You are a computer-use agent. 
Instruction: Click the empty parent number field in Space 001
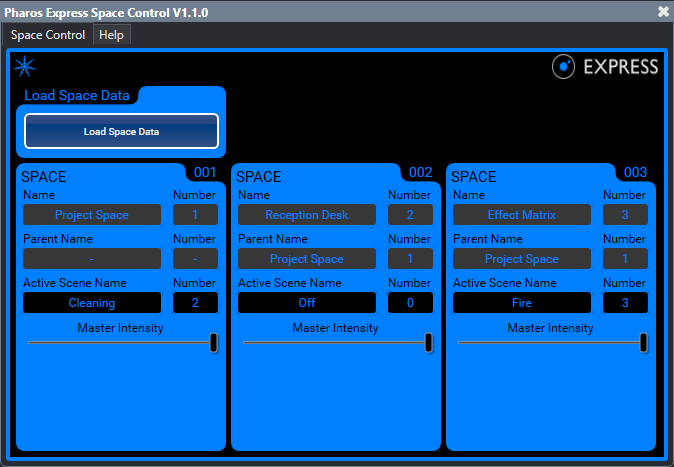point(195,258)
